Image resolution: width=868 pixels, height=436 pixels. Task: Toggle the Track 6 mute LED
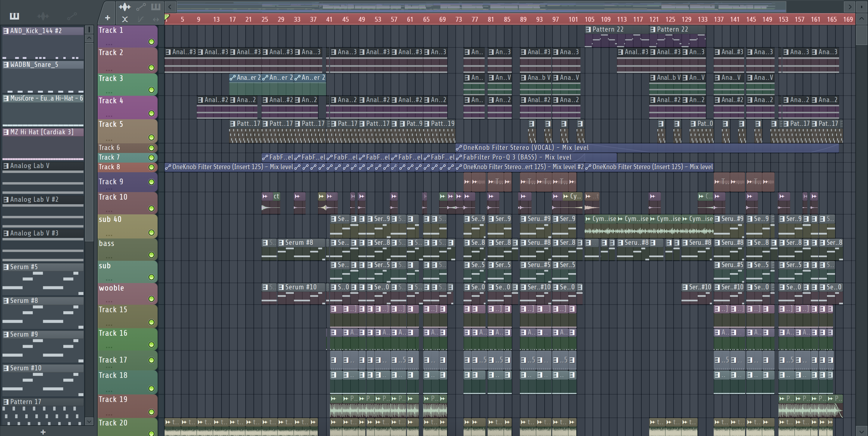151,148
